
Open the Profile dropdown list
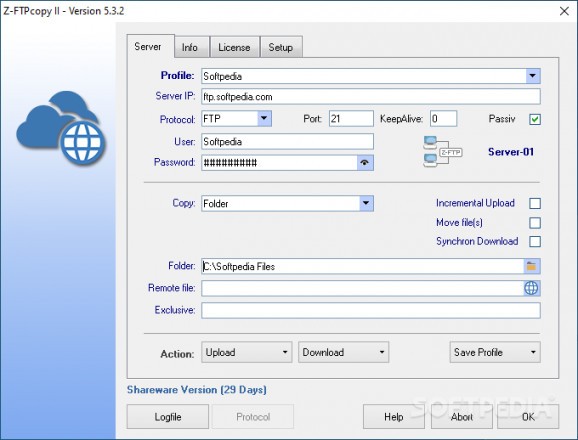[x=533, y=76]
